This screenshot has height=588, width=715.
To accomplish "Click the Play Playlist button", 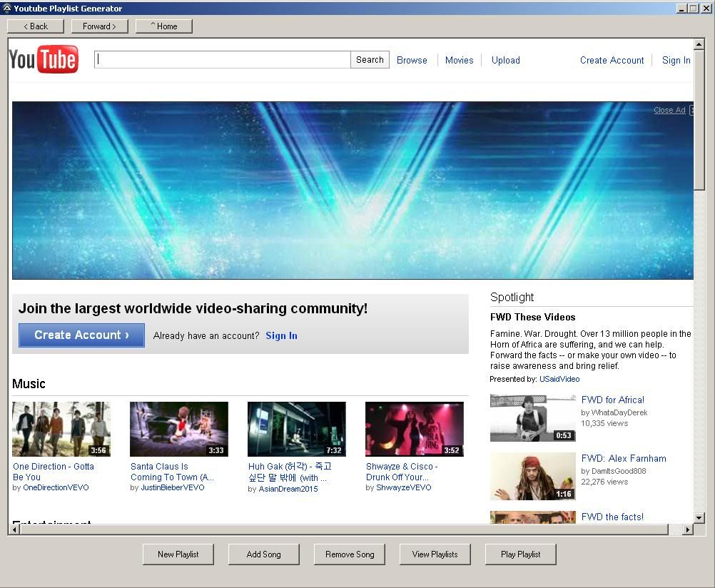I will 521,554.
